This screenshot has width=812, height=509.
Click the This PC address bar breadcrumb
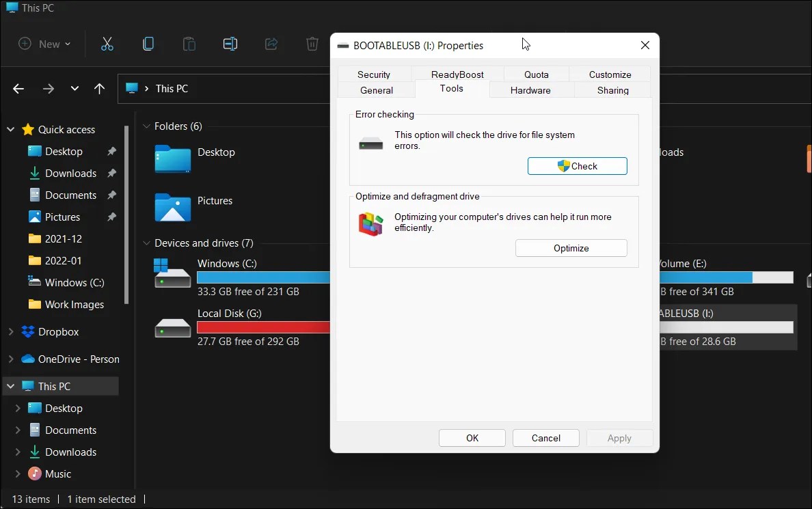tap(172, 89)
